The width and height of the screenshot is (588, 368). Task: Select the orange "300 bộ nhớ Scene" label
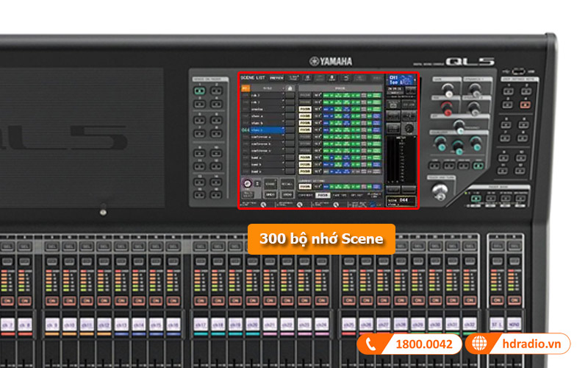pyautogui.click(x=321, y=239)
